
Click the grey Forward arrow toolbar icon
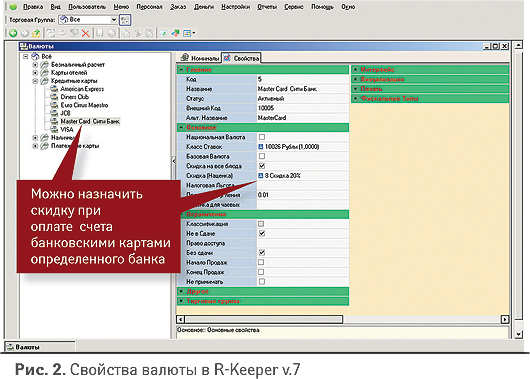tap(25, 33)
